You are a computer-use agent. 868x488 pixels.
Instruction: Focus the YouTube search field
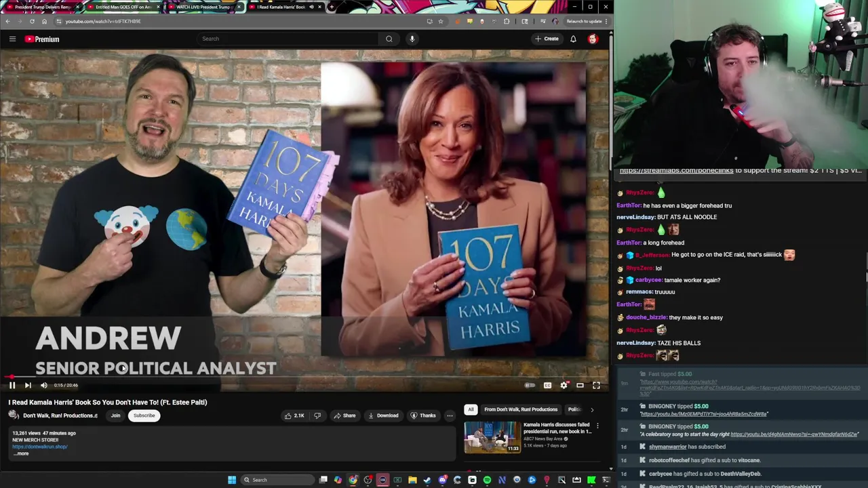click(x=288, y=39)
